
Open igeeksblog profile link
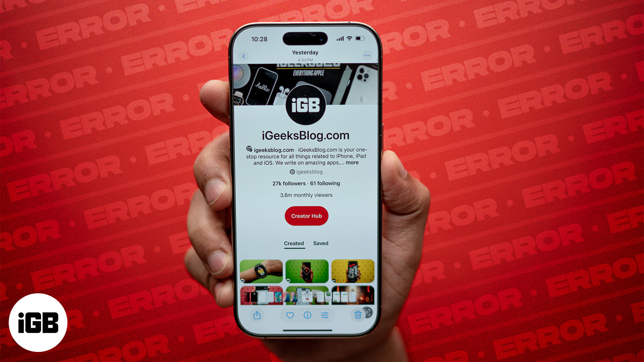[307, 172]
